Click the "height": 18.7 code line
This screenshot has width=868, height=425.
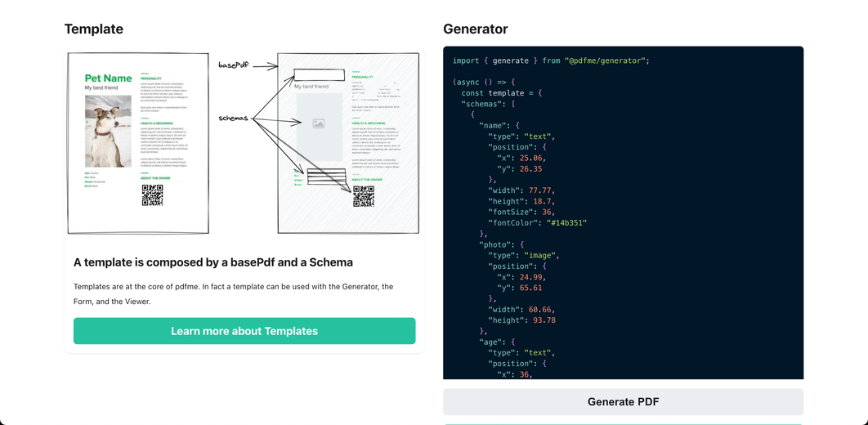tap(521, 201)
